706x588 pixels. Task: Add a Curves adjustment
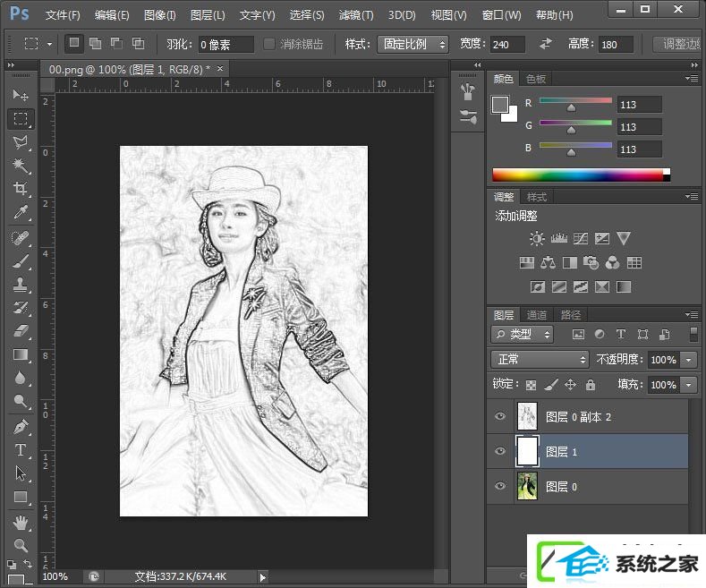pyautogui.click(x=581, y=238)
